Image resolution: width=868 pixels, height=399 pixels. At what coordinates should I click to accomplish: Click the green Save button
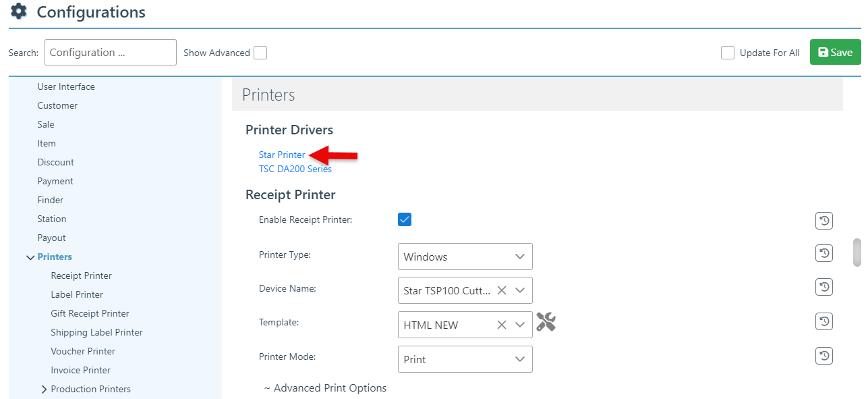(x=835, y=53)
